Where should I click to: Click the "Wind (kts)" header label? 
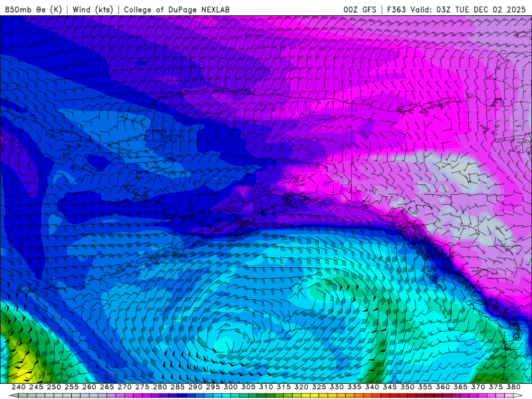point(92,9)
